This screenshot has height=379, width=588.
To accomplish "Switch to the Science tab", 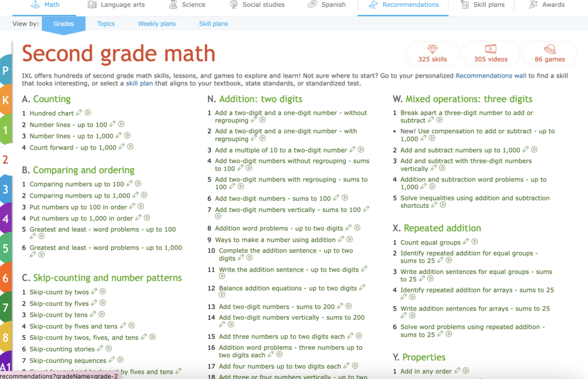I will pos(187,5).
